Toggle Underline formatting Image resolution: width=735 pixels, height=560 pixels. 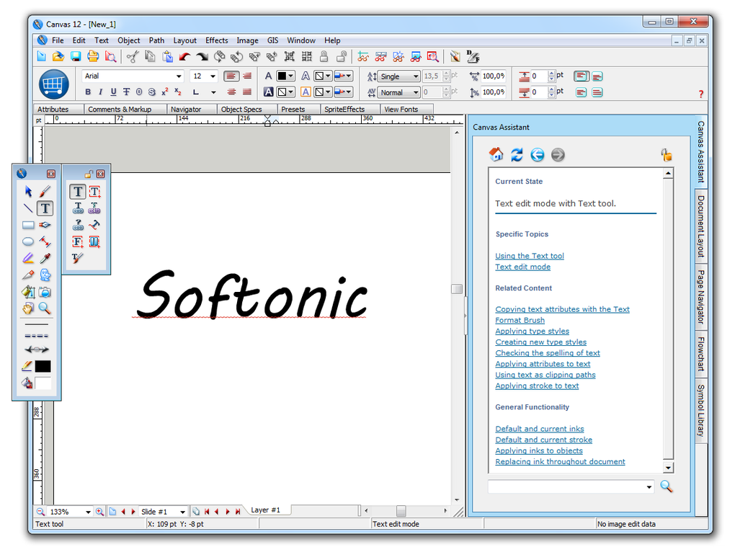[x=113, y=92]
